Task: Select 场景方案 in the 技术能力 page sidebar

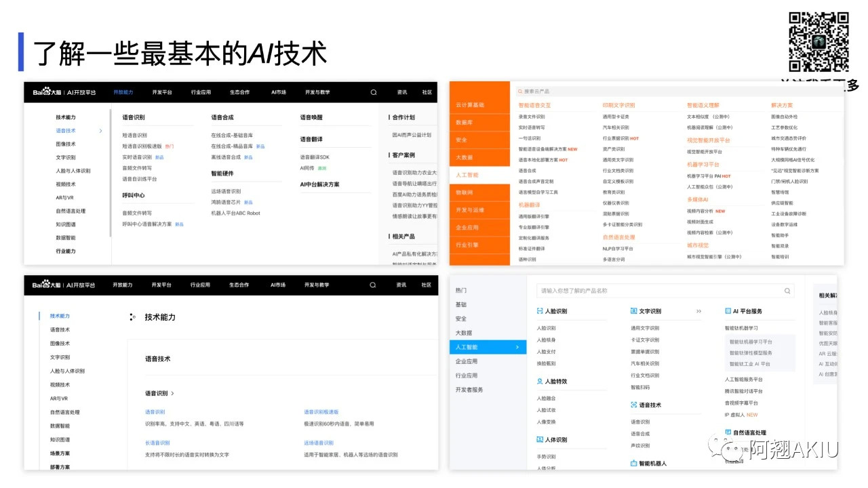Action: click(x=60, y=453)
